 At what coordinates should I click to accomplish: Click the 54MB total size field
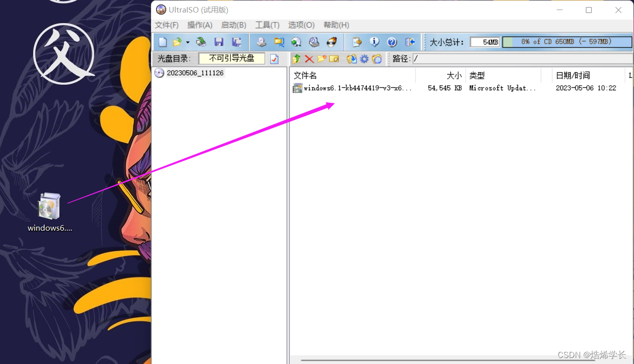coord(485,42)
